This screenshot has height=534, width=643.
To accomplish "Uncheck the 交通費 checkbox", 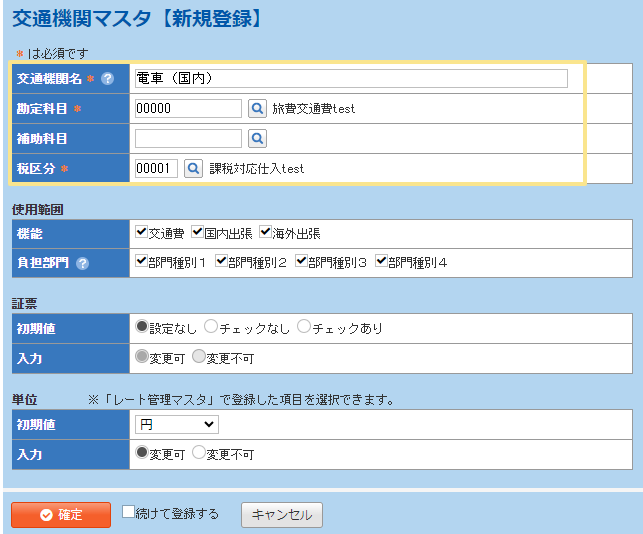I will [142, 233].
